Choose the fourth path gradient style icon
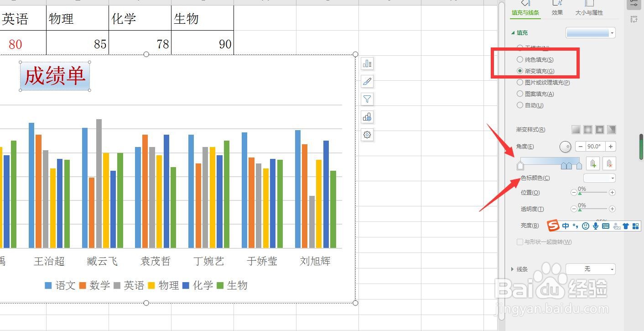The height and width of the screenshot is (331, 644). tap(612, 130)
